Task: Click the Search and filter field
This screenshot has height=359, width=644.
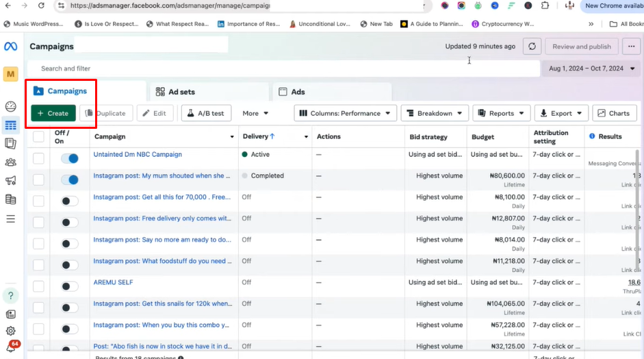Action: tap(274, 69)
